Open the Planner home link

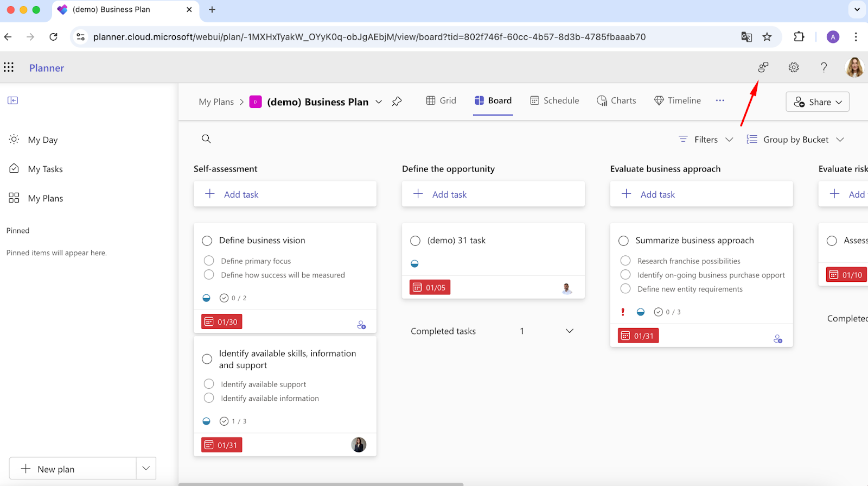47,68
